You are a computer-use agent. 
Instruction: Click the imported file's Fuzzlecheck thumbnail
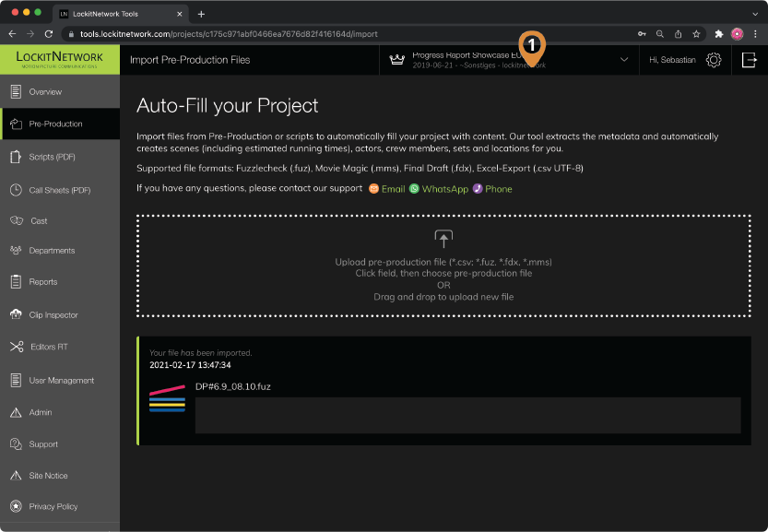(167, 398)
